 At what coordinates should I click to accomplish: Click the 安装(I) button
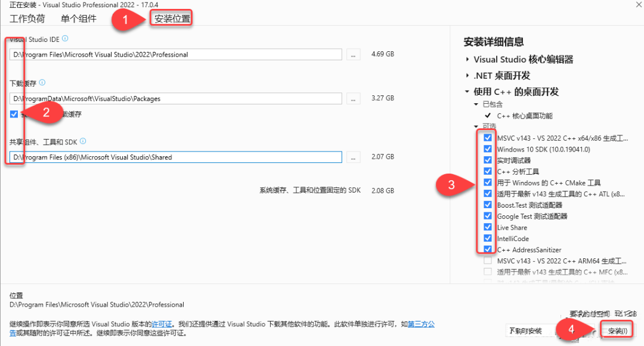tap(617, 331)
